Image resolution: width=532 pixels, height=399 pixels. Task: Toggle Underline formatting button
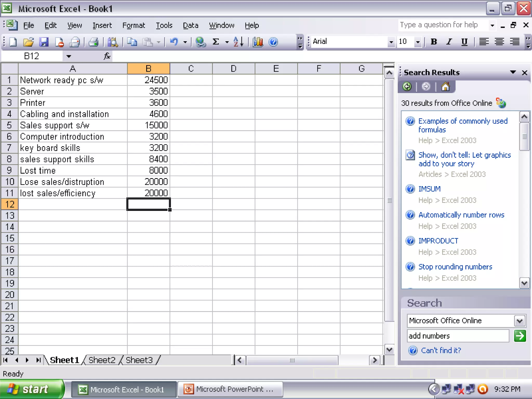pos(464,42)
